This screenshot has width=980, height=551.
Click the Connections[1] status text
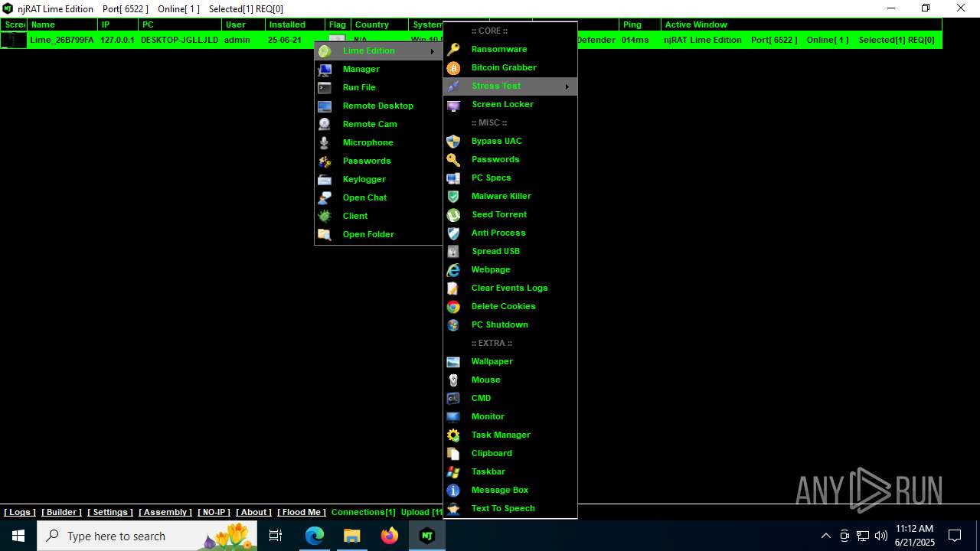(364, 512)
